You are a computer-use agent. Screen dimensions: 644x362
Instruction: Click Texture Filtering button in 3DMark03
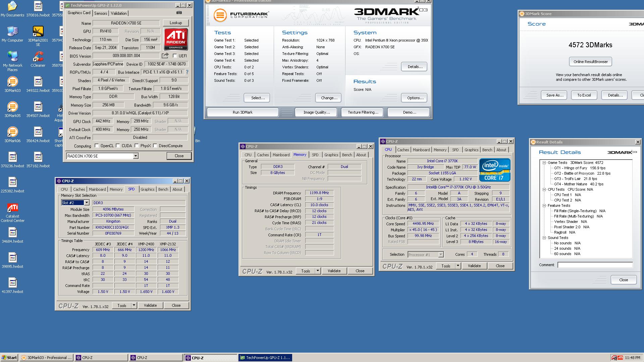[363, 112]
